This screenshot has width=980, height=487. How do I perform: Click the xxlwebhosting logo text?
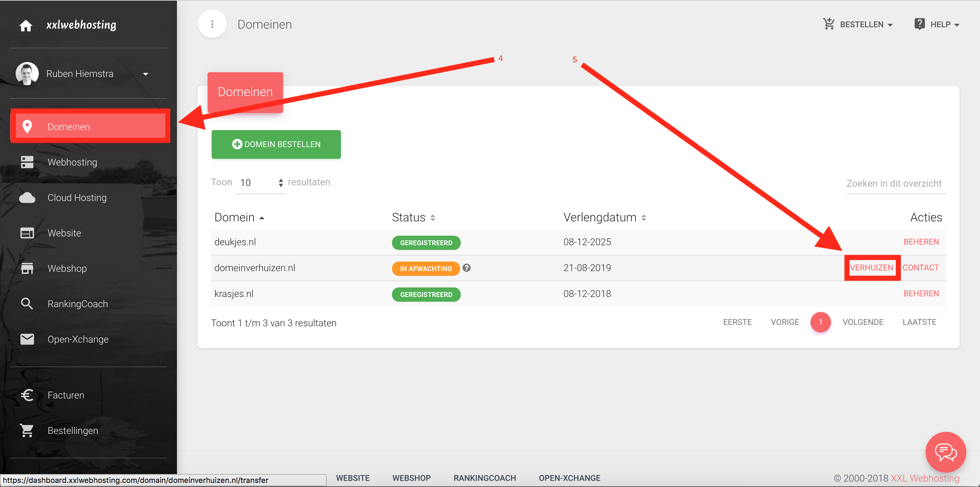coord(81,25)
